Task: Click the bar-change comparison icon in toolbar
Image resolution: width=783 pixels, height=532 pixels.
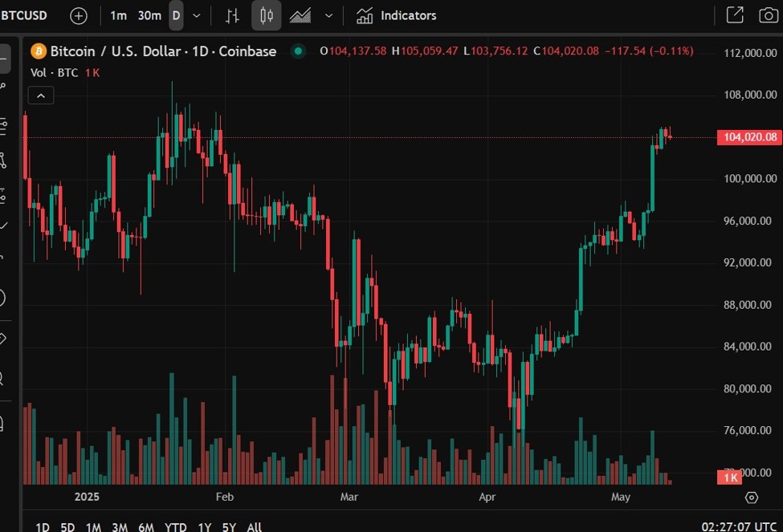Action: coord(232,15)
